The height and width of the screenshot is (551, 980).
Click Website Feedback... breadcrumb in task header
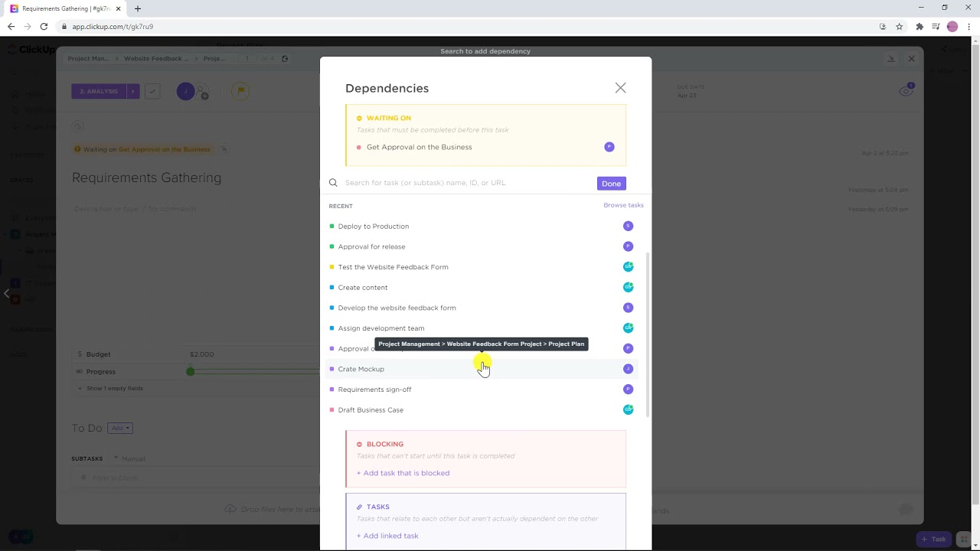[156, 58]
